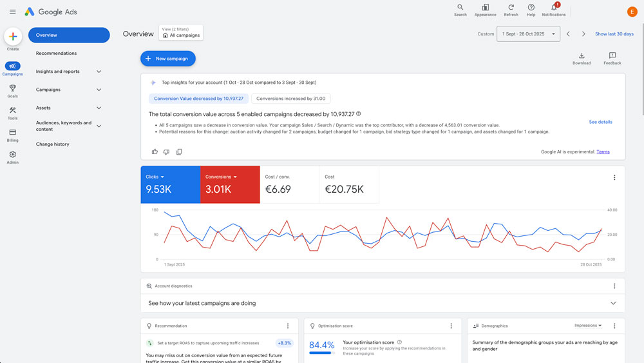Open See details for insight

pos(600,122)
